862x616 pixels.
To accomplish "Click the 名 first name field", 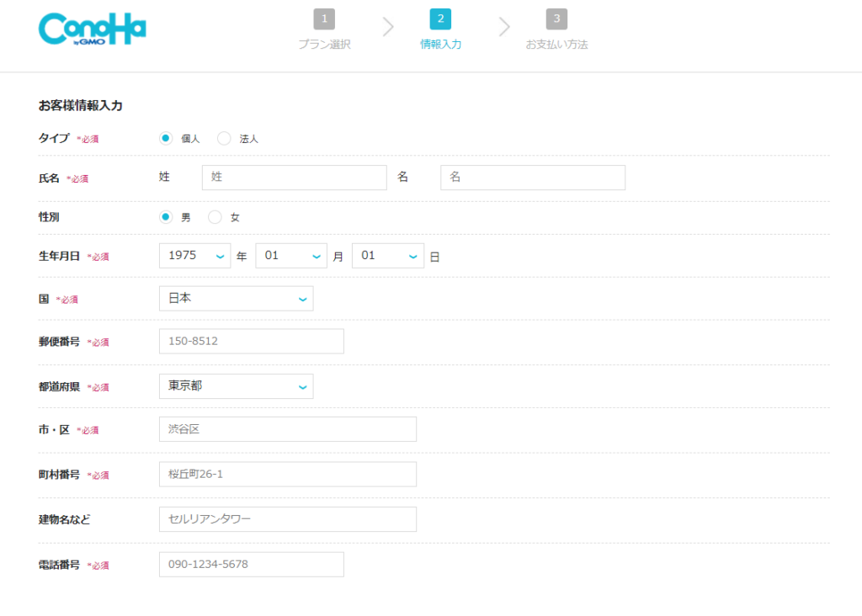I will 532,178.
